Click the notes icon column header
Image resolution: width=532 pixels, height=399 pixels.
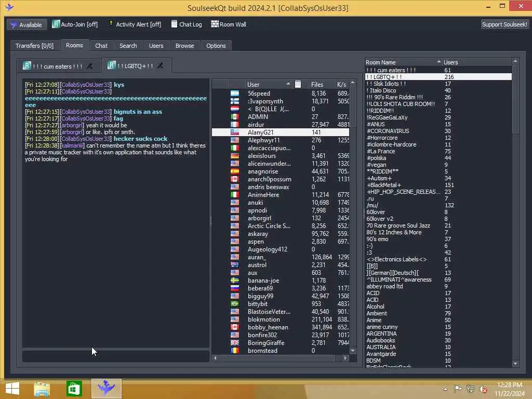tap(298, 85)
